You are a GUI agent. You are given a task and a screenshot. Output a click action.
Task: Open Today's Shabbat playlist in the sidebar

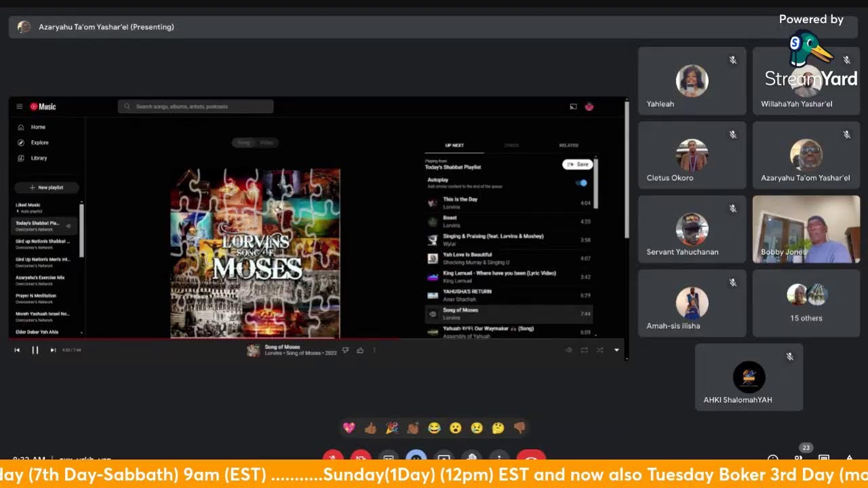(46, 226)
